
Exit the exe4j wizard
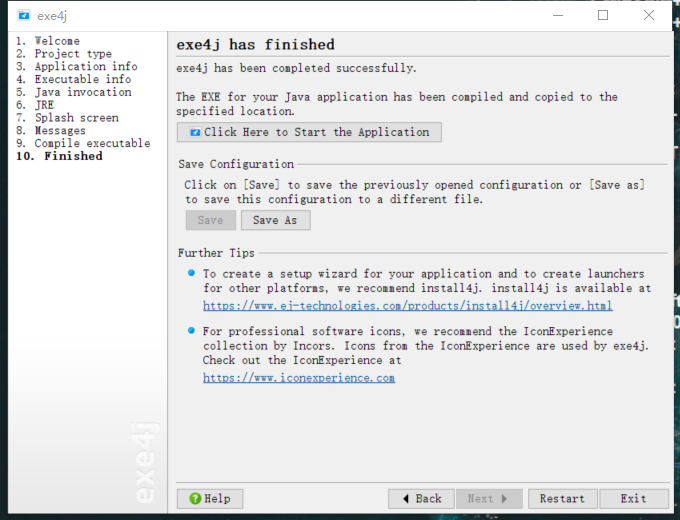pos(632,498)
